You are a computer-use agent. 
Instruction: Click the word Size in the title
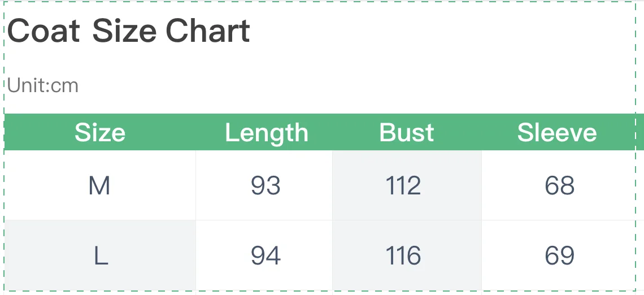click(x=124, y=31)
